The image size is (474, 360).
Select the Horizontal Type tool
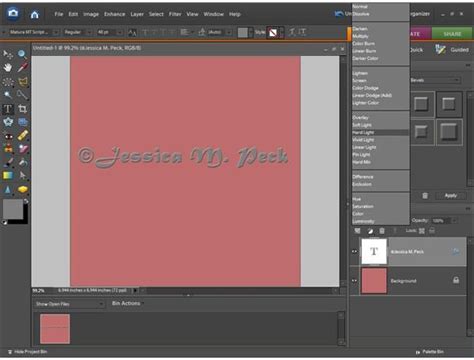[x=8, y=109]
